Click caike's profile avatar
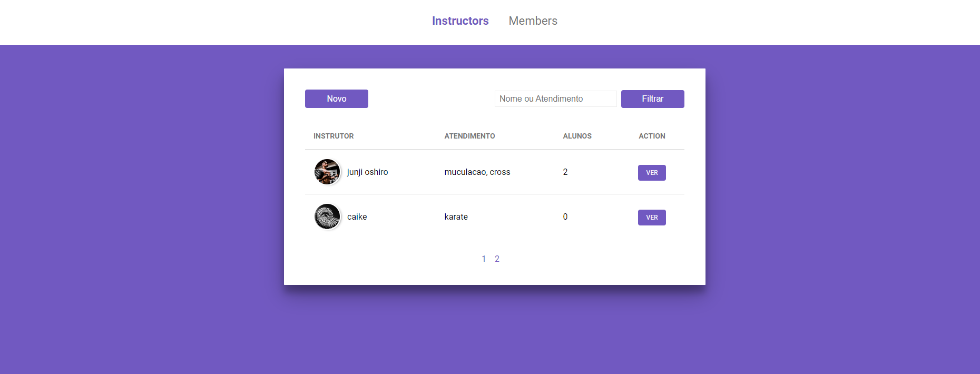The height and width of the screenshot is (374, 980). tap(327, 216)
